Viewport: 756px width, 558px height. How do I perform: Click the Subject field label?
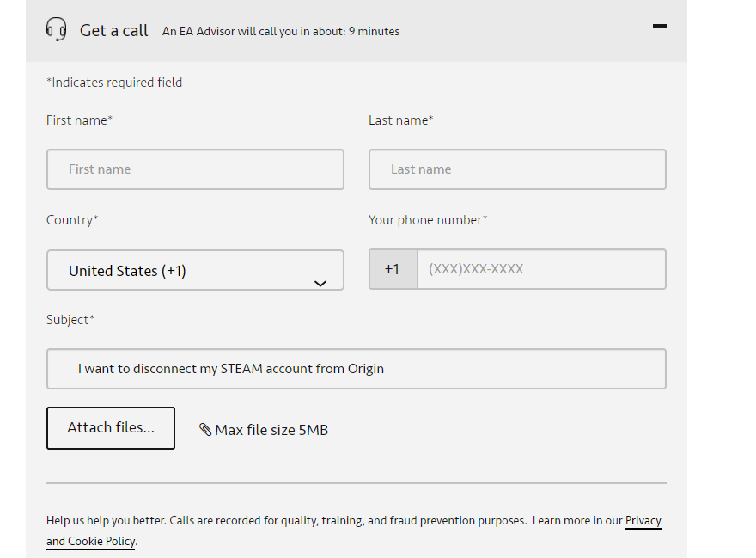(70, 320)
